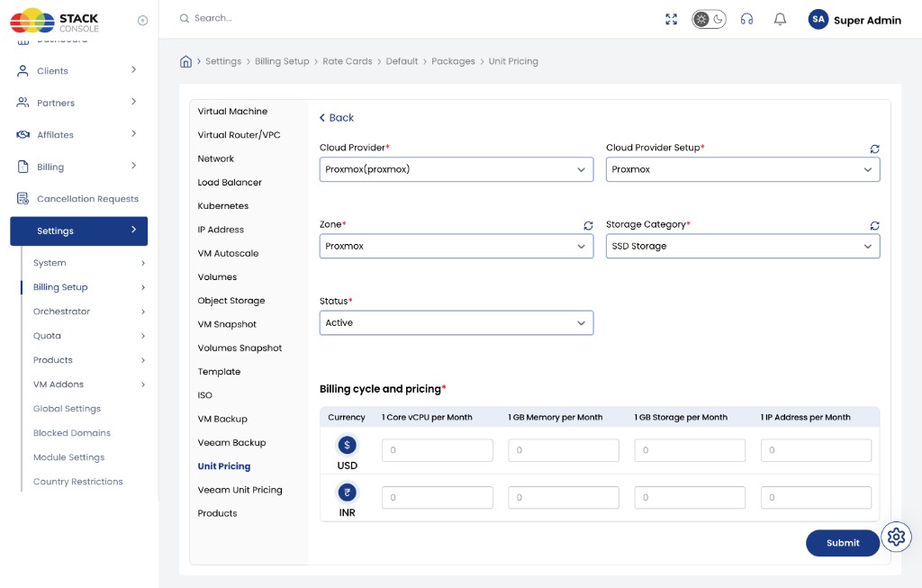922x588 pixels.
Task: Click Default in the breadcrumb
Action: [x=402, y=61]
